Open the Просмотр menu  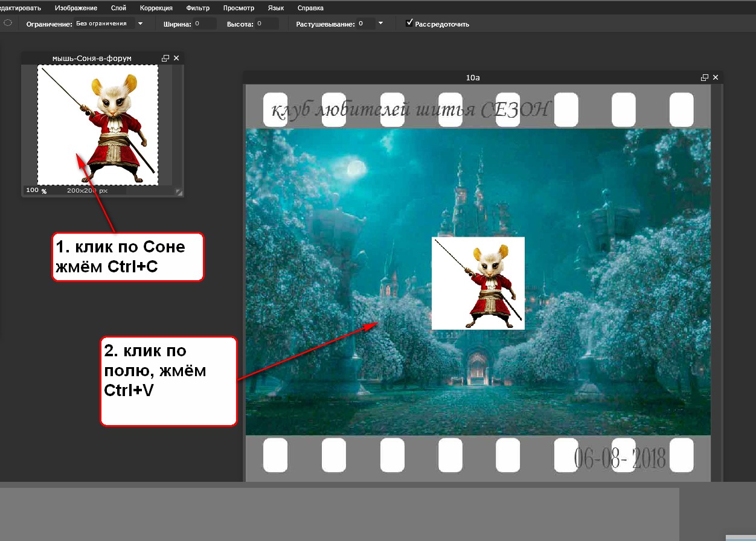pyautogui.click(x=239, y=8)
